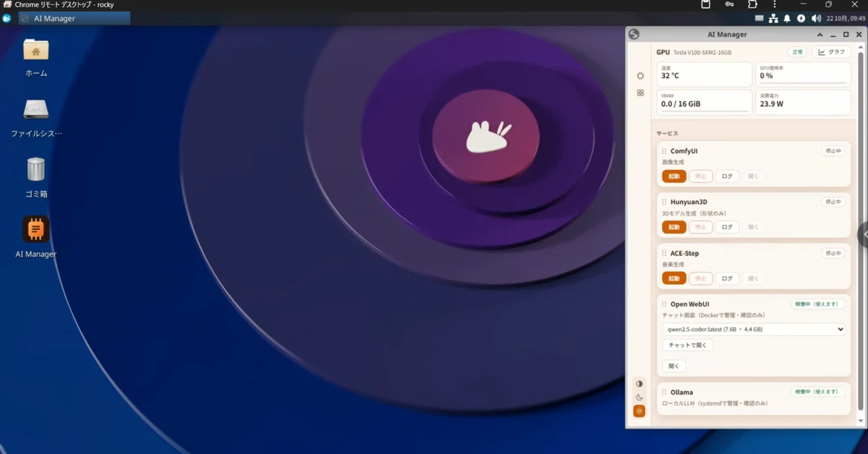The width and height of the screenshot is (868, 454).
Task: Click the Hunyuan3D drag handle icon
Action: click(x=664, y=202)
